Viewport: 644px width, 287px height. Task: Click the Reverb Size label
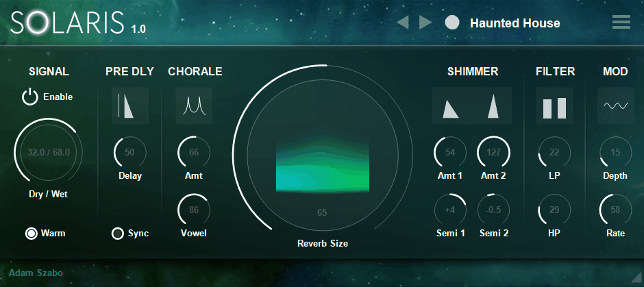323,243
